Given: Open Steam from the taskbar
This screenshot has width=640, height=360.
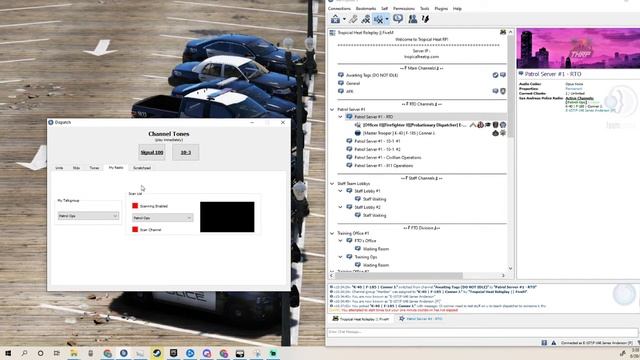Looking at the screenshot, I should click(157, 353).
